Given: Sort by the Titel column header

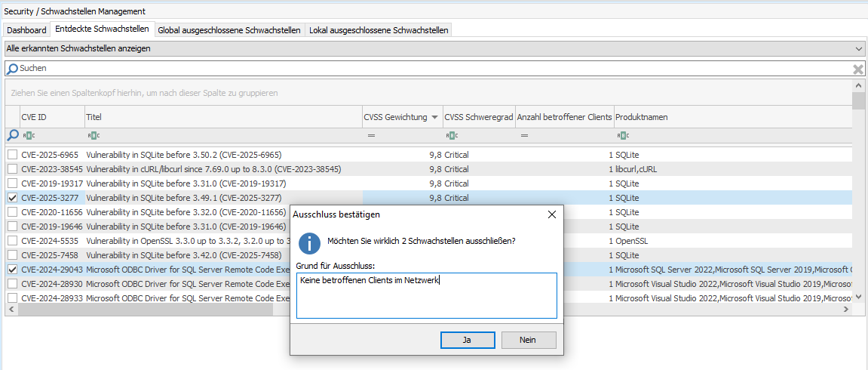Looking at the screenshot, I should click(223, 118).
